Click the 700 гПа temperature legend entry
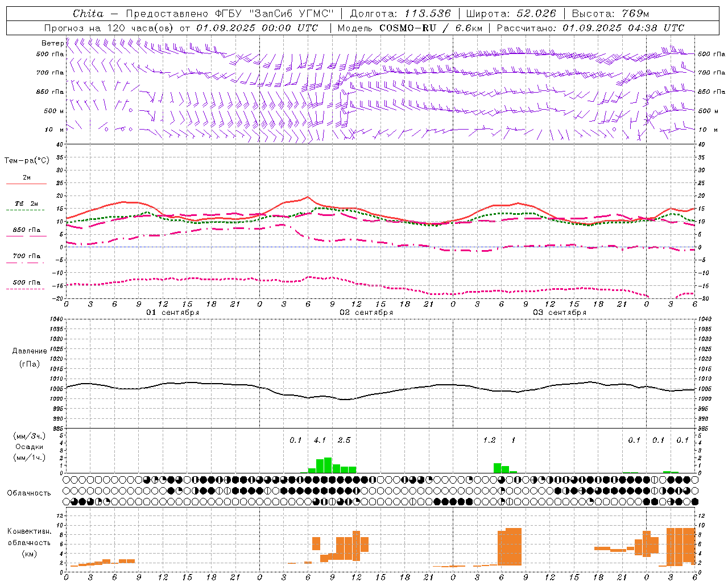 click(x=26, y=256)
